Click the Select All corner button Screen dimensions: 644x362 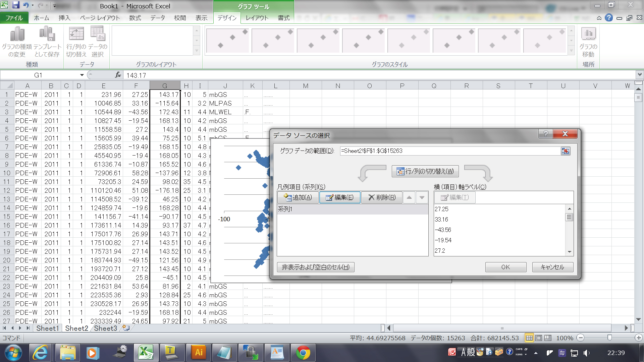[x=7, y=85]
